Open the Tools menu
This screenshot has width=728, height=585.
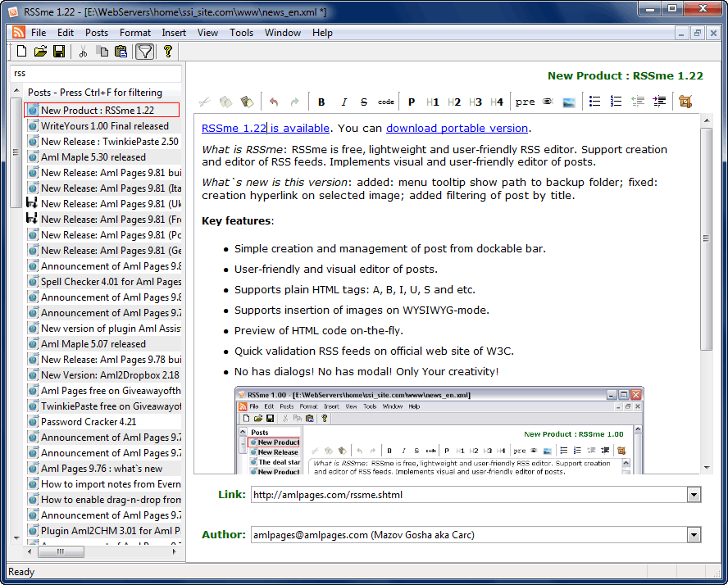[241, 33]
